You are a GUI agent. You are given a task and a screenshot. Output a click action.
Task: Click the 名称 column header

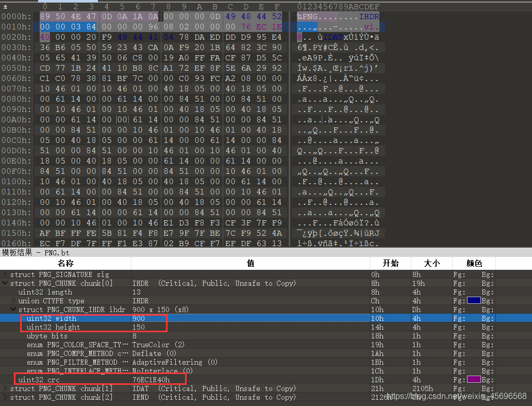pyautogui.click(x=65, y=263)
